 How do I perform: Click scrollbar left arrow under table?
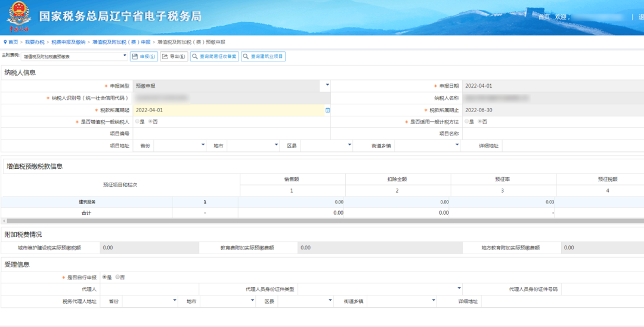tap(4, 221)
